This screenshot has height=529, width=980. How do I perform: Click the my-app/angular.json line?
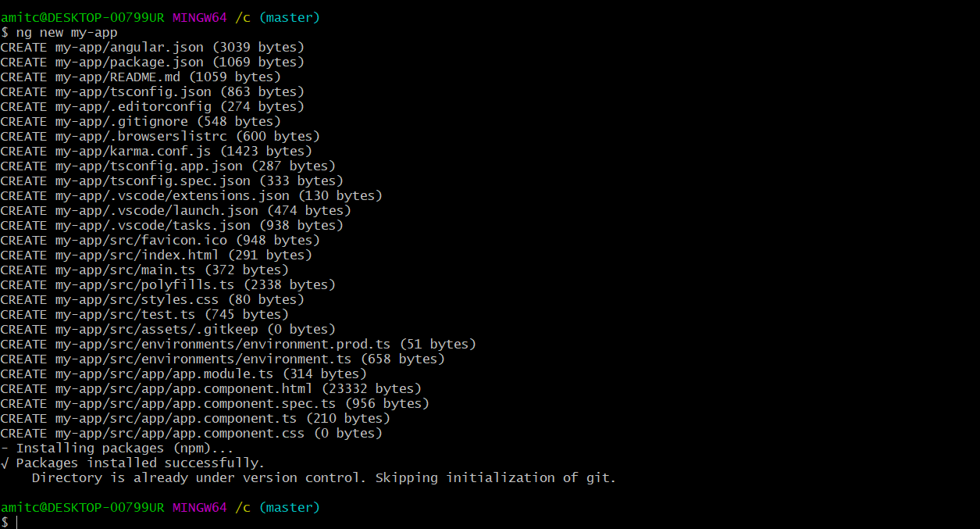tap(152, 47)
